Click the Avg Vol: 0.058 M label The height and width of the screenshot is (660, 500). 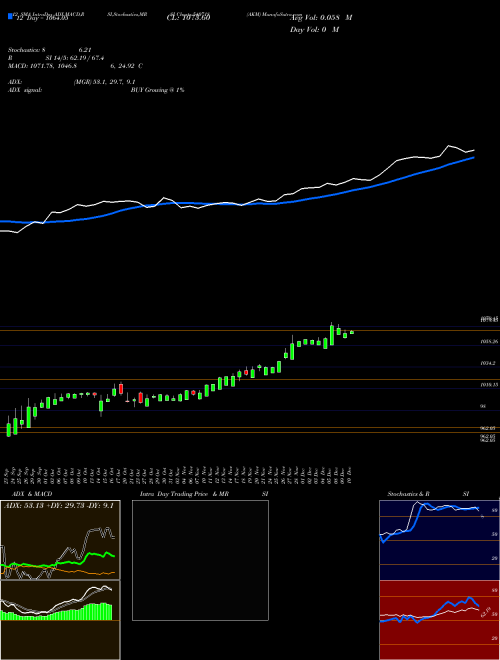point(321,18)
